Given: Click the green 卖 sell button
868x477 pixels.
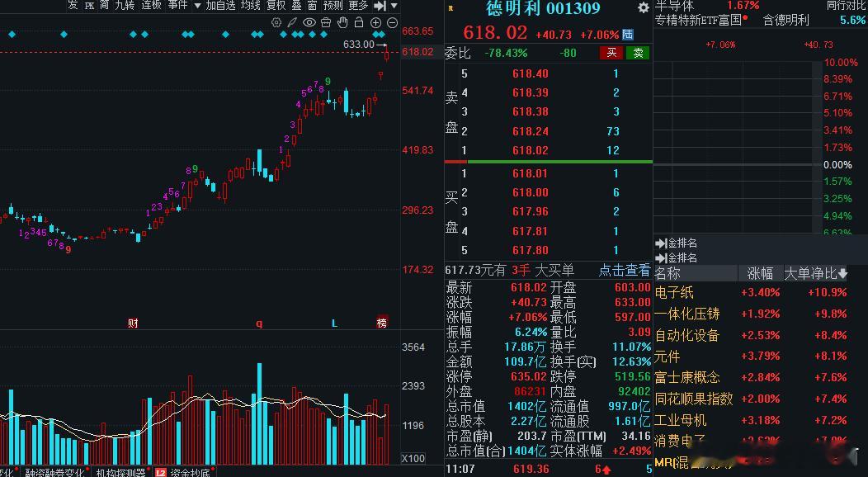Looking at the screenshot, I should [638, 53].
